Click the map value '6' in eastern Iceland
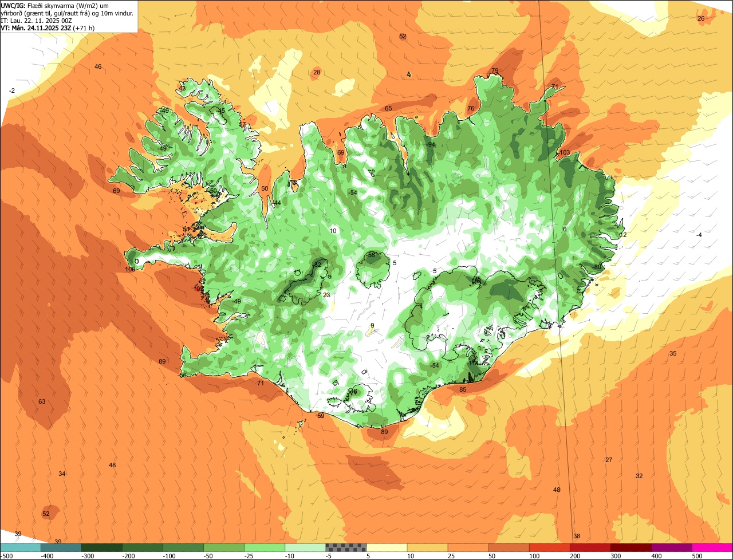733x560 pixels. click(x=565, y=229)
